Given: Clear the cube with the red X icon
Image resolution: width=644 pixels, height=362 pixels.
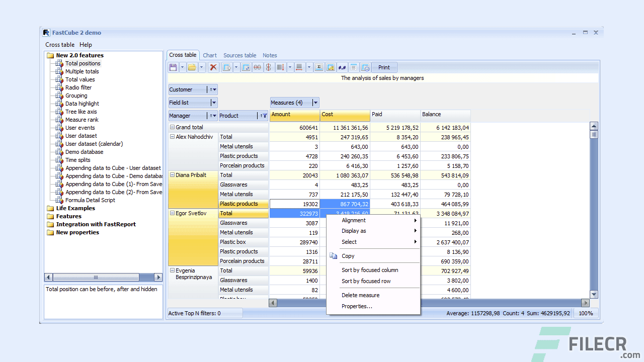Looking at the screenshot, I should pyautogui.click(x=213, y=67).
